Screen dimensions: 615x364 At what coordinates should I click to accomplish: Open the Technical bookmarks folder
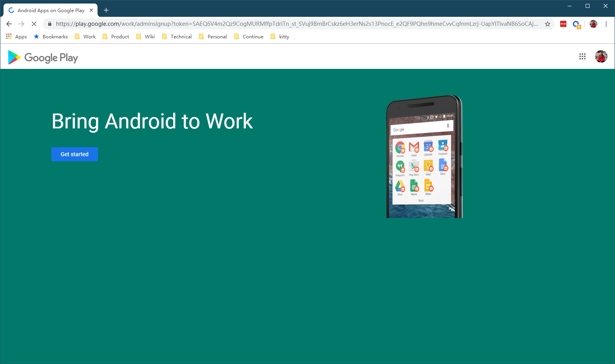[x=177, y=36]
